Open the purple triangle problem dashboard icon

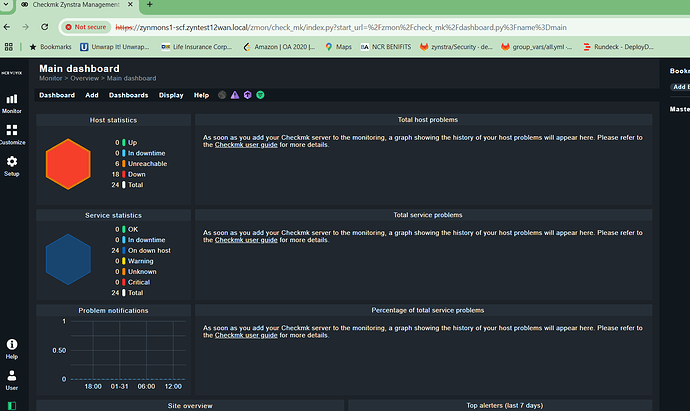235,95
